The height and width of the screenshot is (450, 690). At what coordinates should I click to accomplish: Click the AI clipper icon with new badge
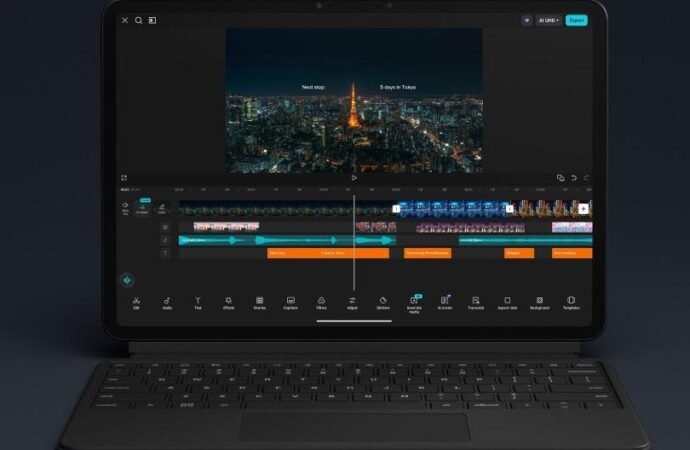click(143, 208)
